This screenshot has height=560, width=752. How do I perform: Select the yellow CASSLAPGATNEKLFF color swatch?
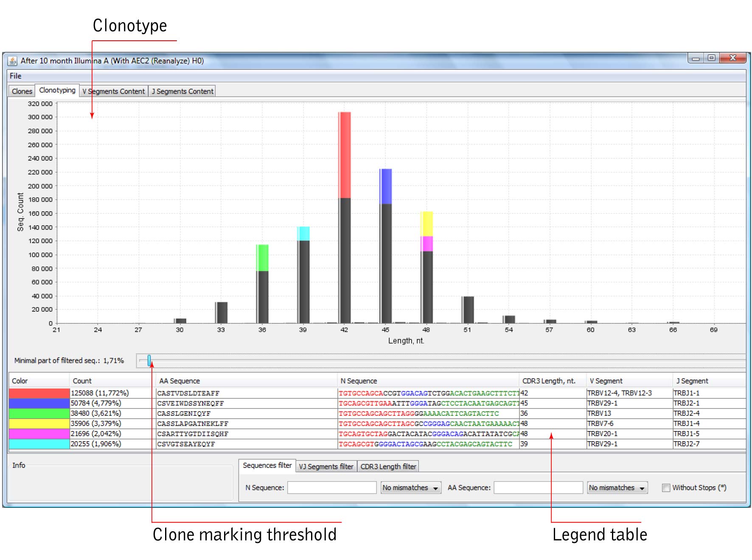pyautogui.click(x=39, y=423)
